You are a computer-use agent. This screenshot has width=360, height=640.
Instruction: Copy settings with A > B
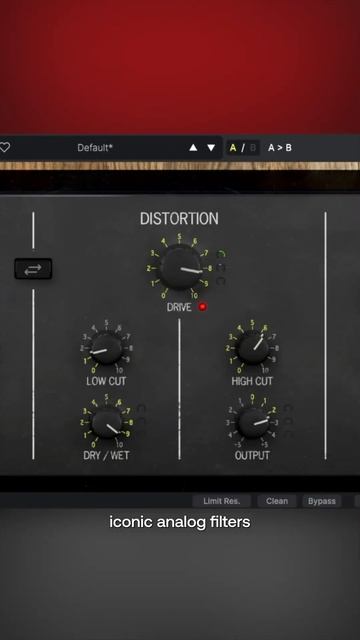280,148
